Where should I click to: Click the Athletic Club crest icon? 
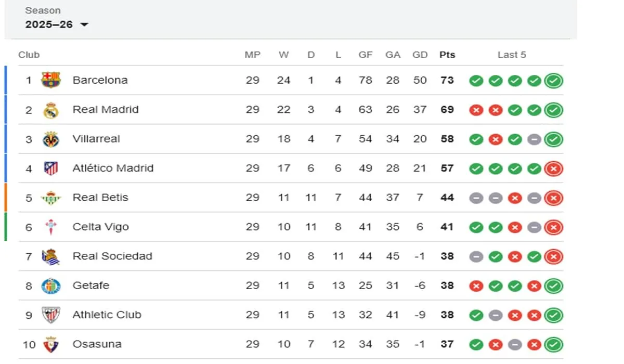(51, 315)
